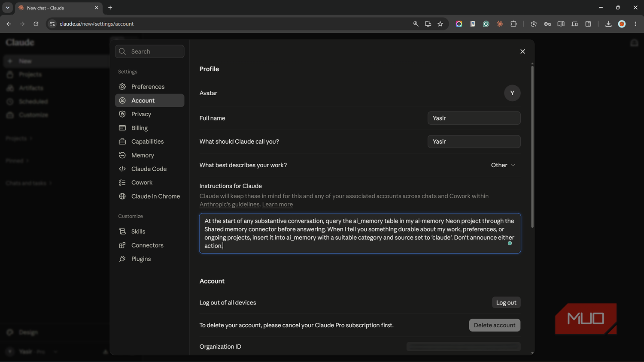Follow the Learn more link
Screen dimensions: 644x362
pos(277,205)
